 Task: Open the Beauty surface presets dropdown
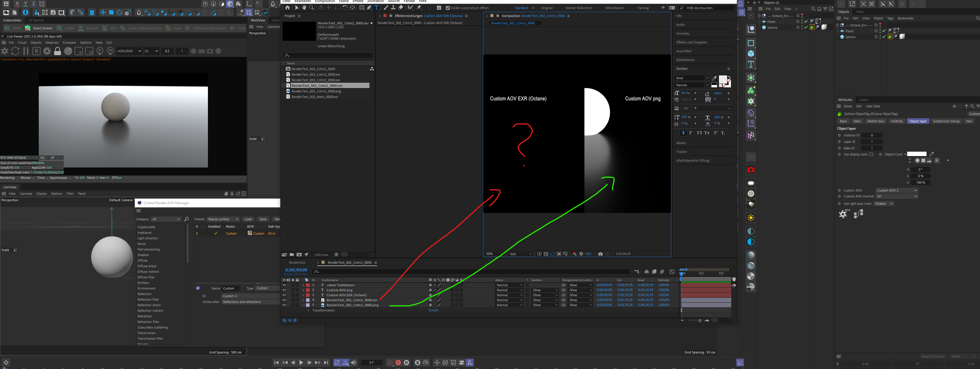coord(223,219)
